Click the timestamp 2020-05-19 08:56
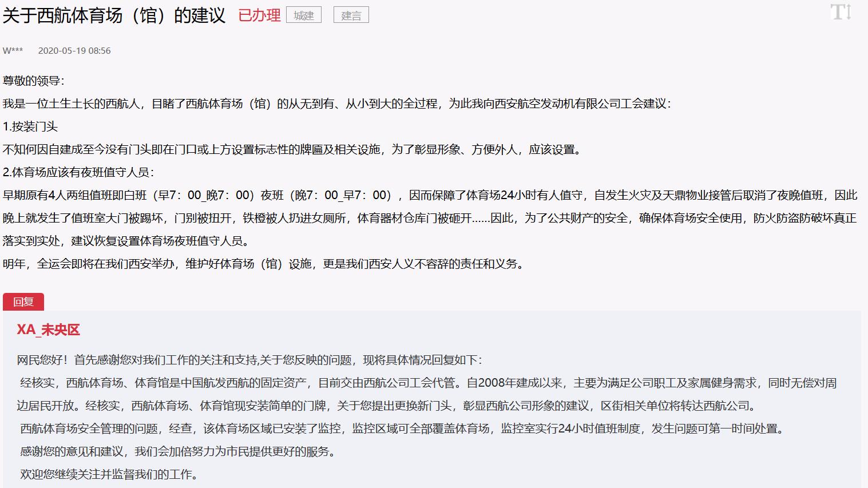This screenshot has width=868, height=488. point(74,50)
